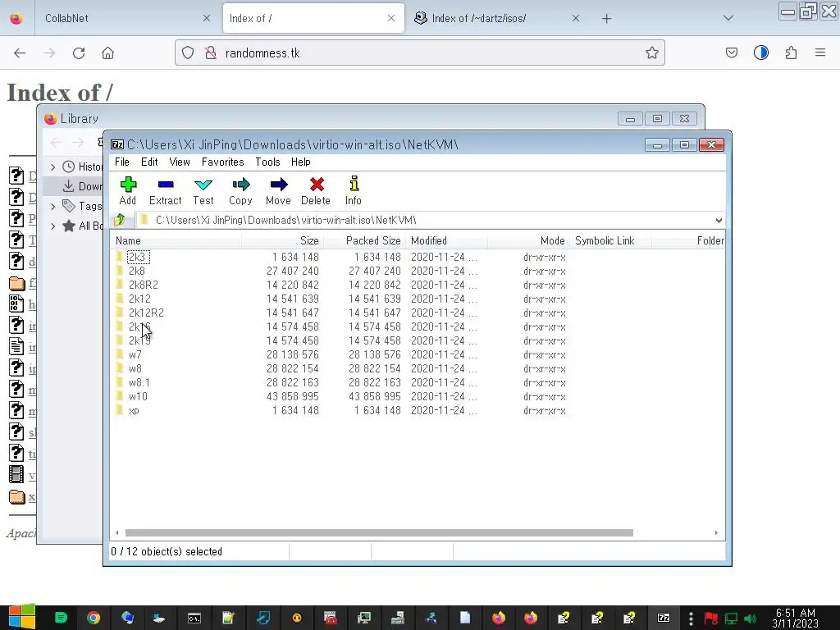
Task: Select the 2k3 folder
Action: pos(137,257)
